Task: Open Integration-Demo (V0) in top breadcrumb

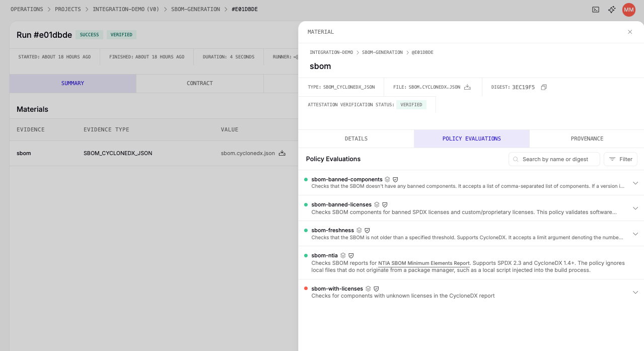Action: (x=126, y=9)
